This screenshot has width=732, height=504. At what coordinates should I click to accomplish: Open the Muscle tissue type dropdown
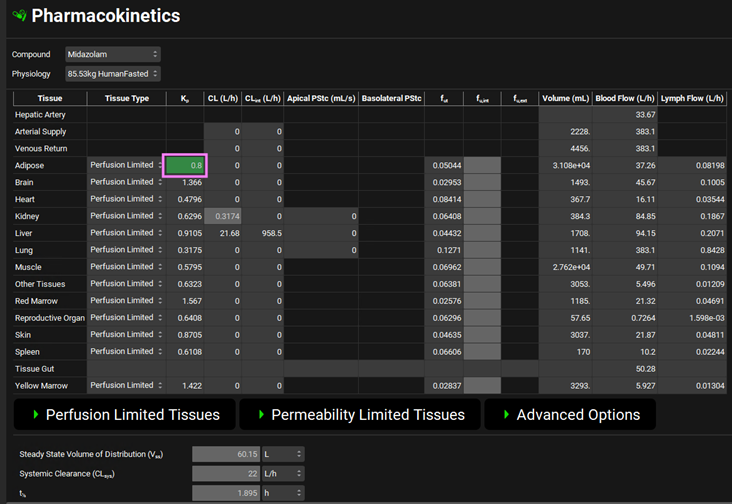click(x=125, y=267)
